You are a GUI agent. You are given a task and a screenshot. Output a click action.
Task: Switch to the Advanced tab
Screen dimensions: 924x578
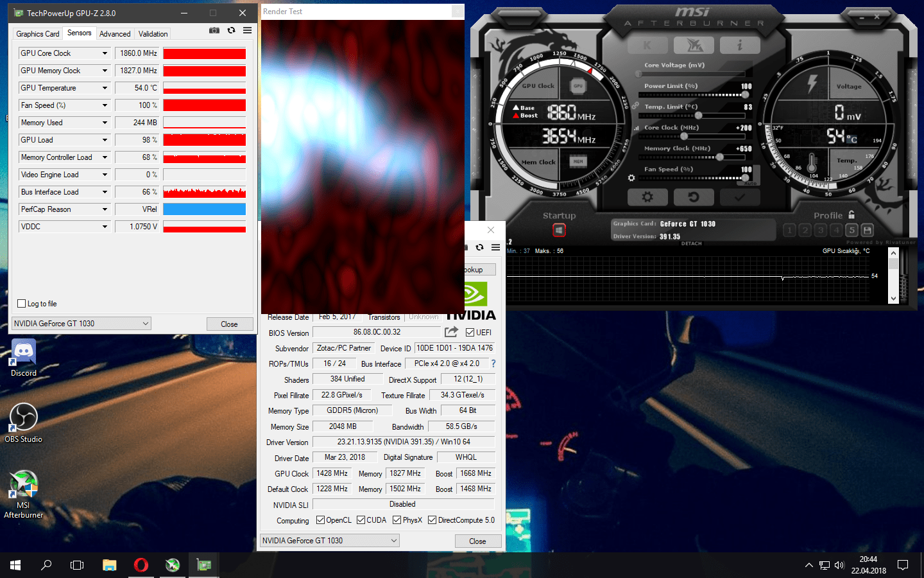(x=115, y=34)
